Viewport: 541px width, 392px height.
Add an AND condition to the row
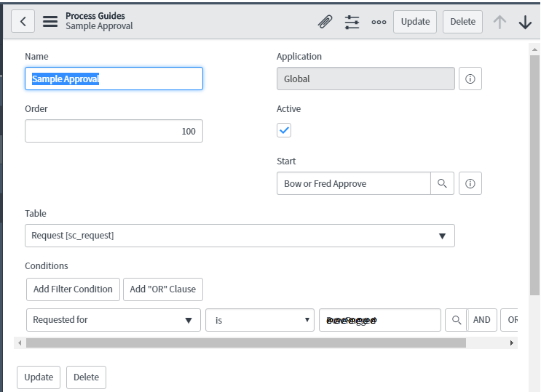[481, 320]
